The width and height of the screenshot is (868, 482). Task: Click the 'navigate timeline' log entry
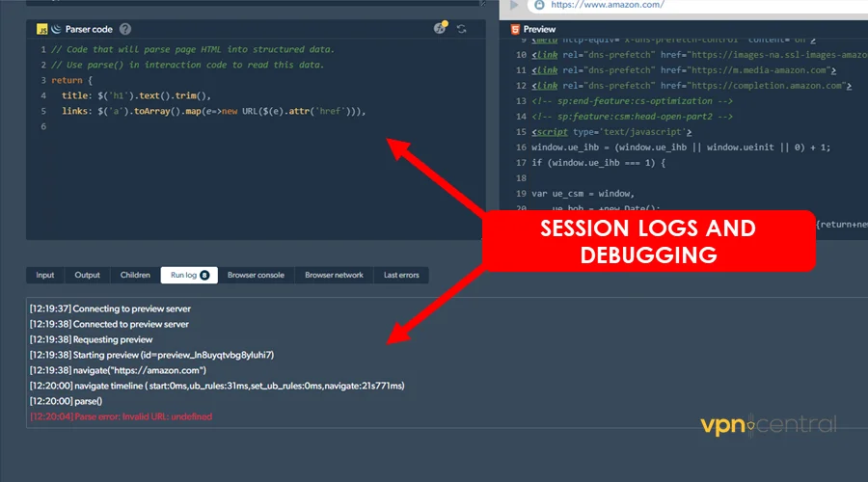[x=217, y=386]
